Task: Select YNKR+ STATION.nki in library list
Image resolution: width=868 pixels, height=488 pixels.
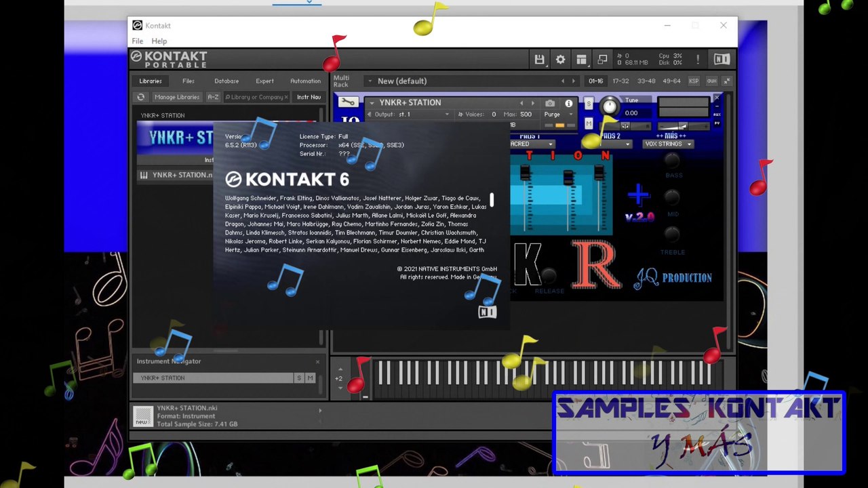Action: point(175,175)
